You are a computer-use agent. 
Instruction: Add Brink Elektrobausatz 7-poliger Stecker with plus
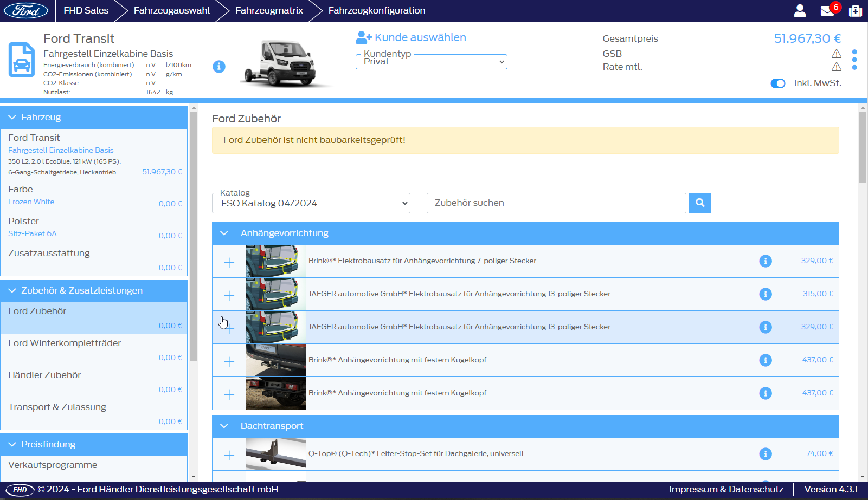pyautogui.click(x=229, y=263)
